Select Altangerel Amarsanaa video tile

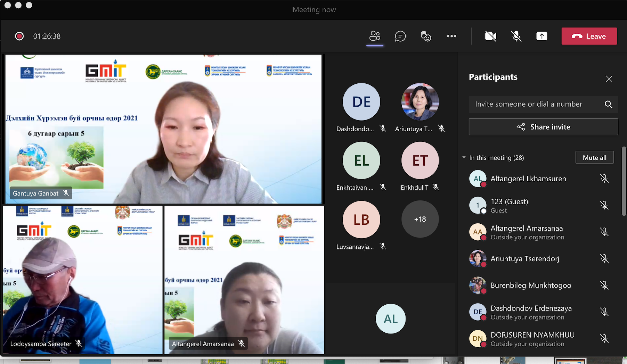(x=244, y=280)
